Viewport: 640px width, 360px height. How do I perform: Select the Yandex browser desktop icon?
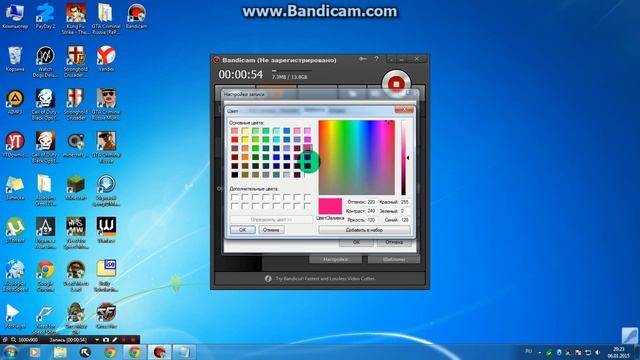click(x=106, y=59)
